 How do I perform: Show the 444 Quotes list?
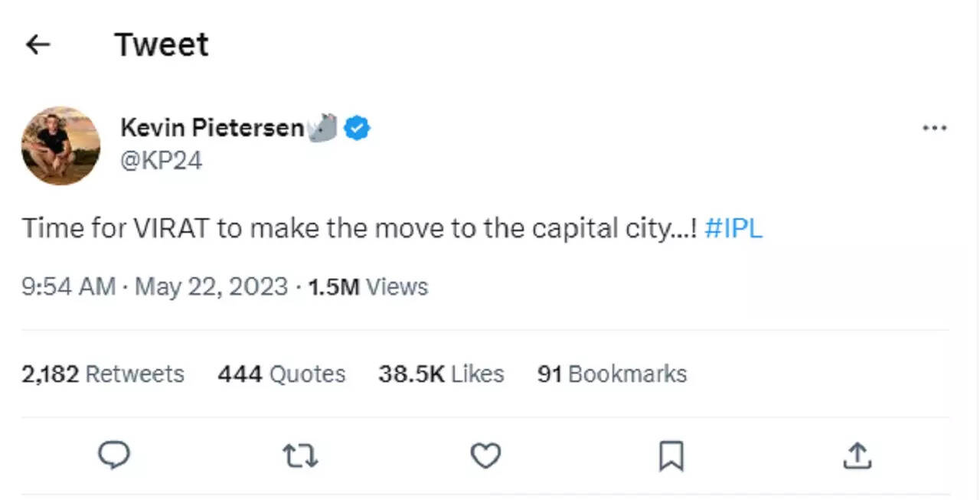click(281, 374)
